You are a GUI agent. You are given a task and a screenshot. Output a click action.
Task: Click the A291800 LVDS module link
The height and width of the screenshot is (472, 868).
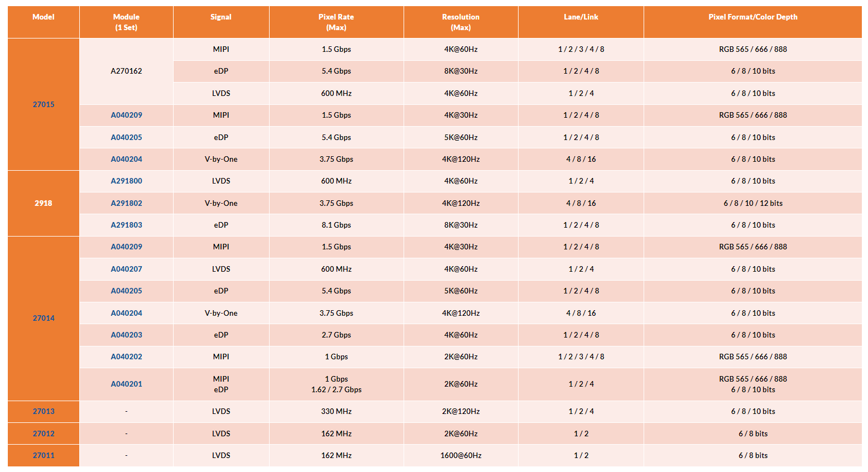click(x=126, y=181)
